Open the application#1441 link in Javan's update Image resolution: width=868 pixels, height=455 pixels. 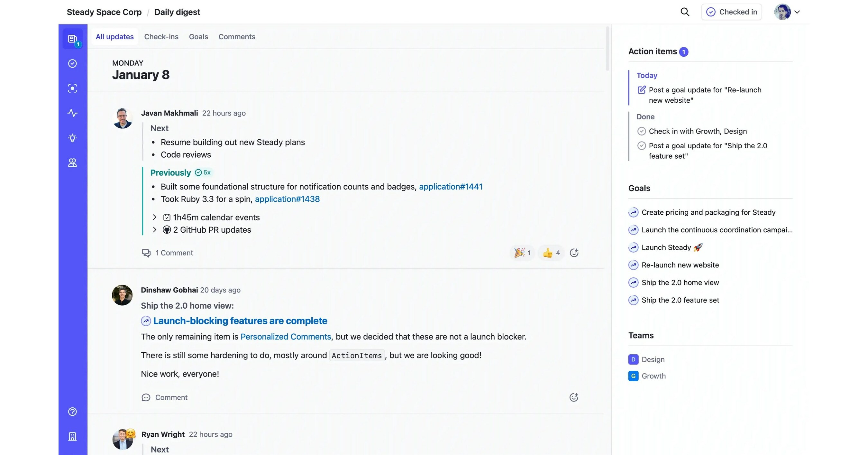coord(451,186)
